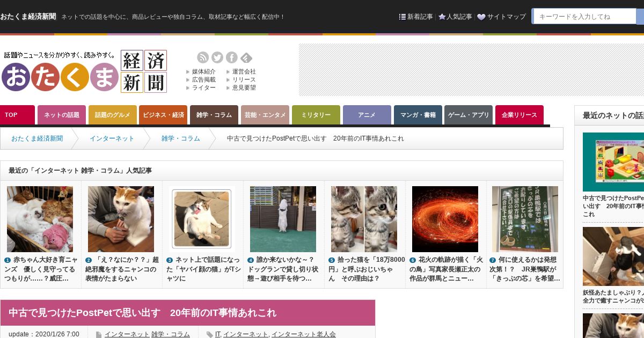
Task: Select the アニメ navigation tab
Action: (x=367, y=115)
